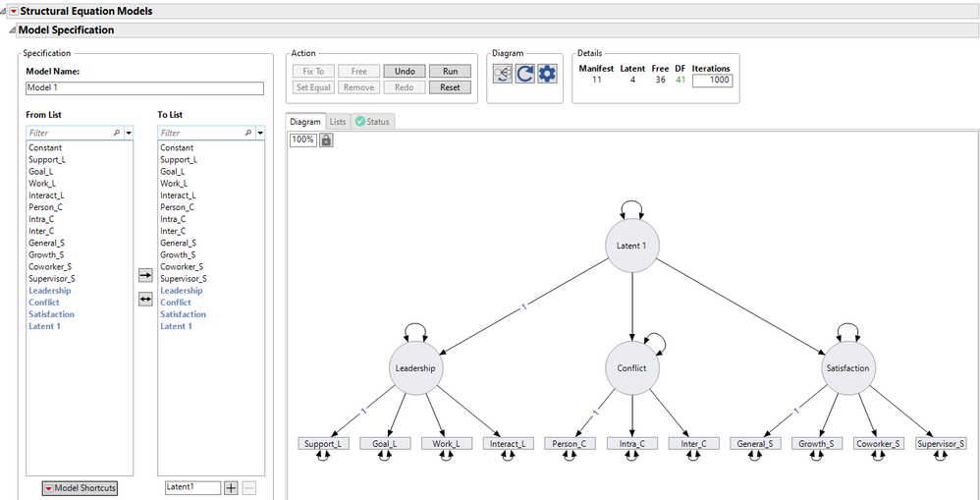Open the Model Shortcuts menu

tap(80, 488)
